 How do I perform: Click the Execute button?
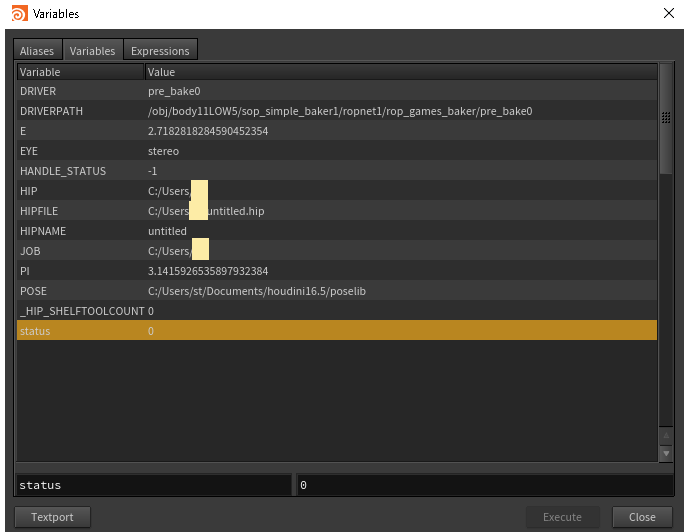[562, 517]
